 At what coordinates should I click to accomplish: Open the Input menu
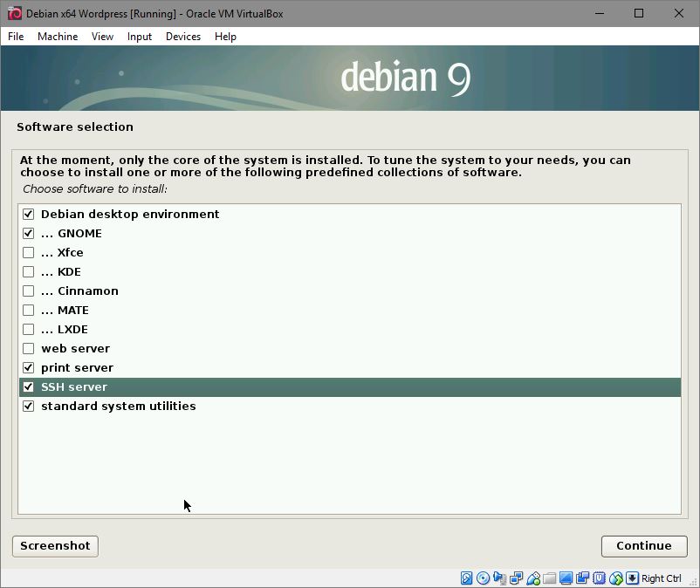[x=140, y=37]
